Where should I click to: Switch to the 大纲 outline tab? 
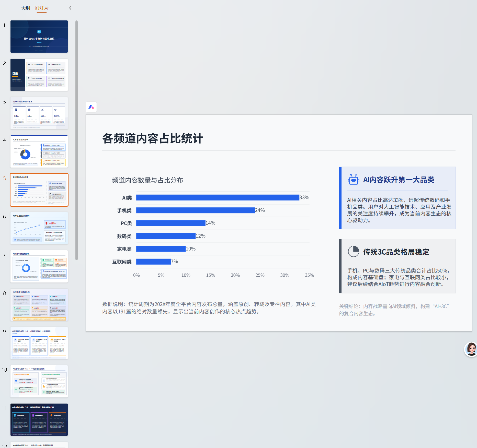pyautogui.click(x=25, y=8)
